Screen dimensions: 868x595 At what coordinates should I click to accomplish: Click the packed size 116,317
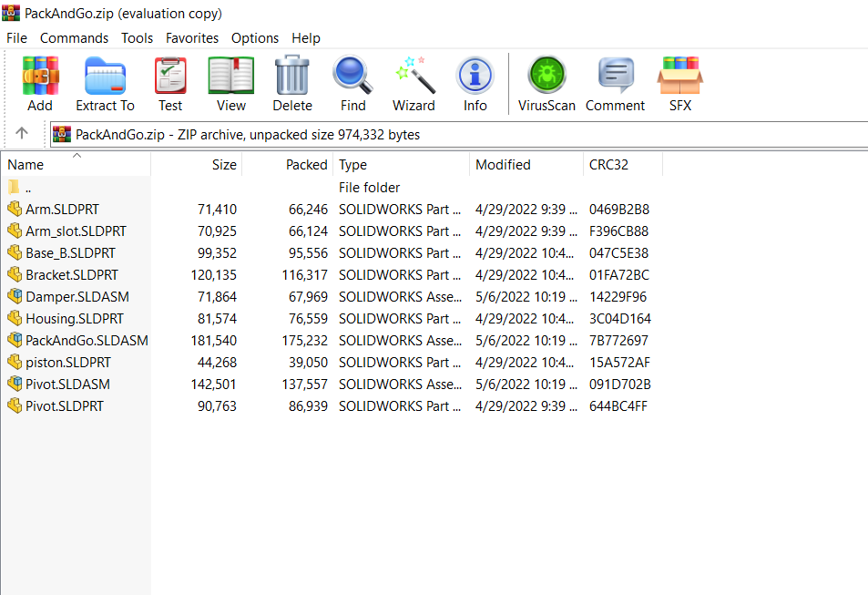[304, 275]
